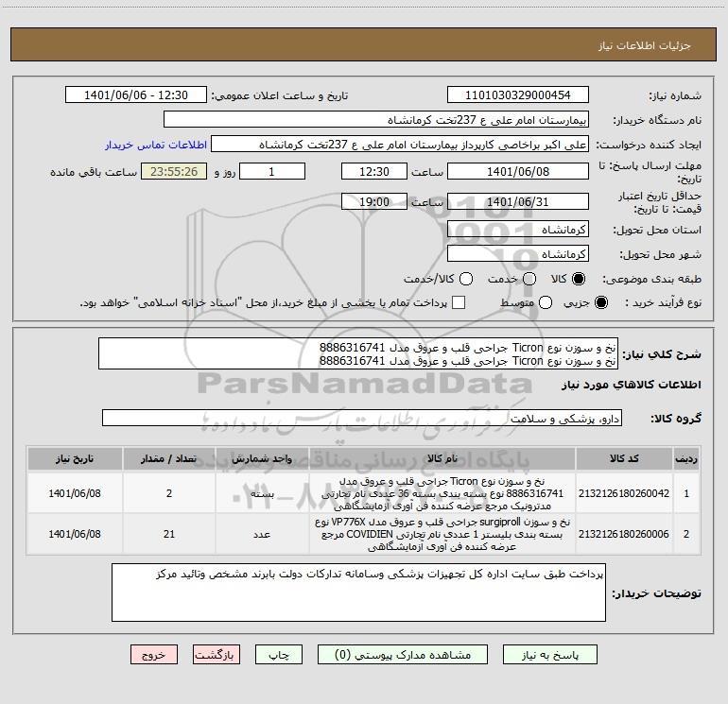
Task: Open the اطلاعات تماس خریدار link
Action: (x=156, y=145)
